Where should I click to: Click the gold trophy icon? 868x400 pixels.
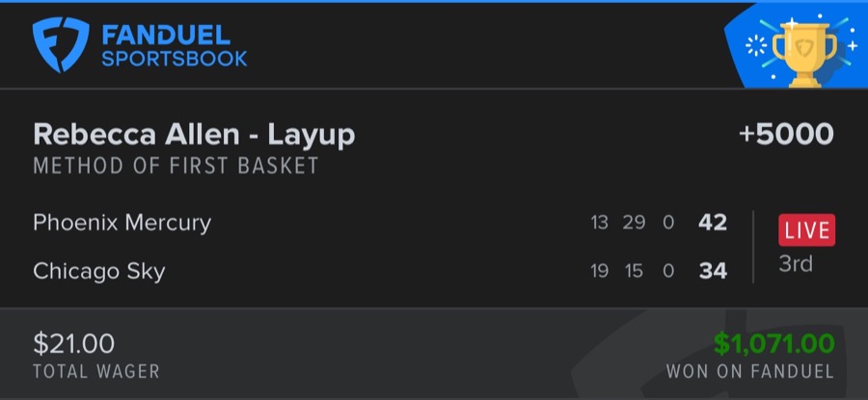(x=805, y=48)
